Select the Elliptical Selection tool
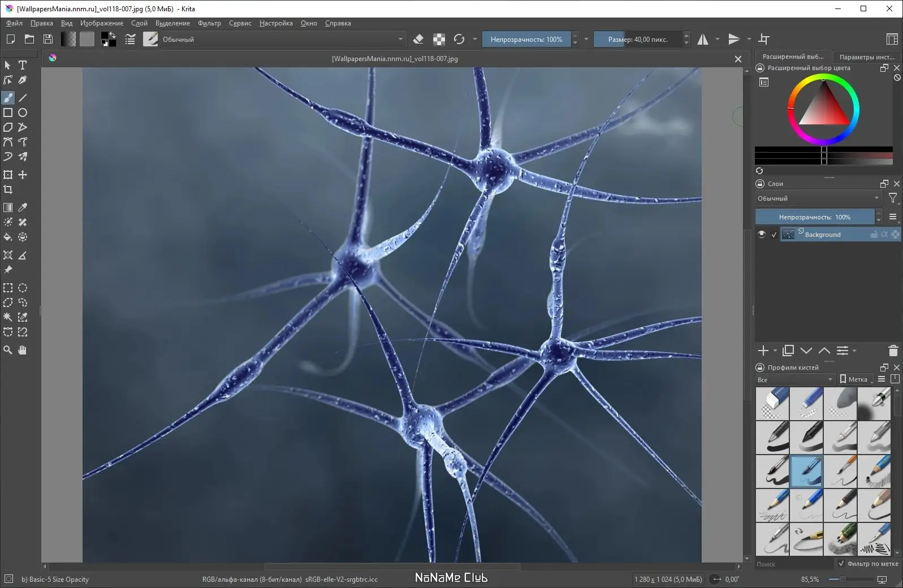 (23, 288)
